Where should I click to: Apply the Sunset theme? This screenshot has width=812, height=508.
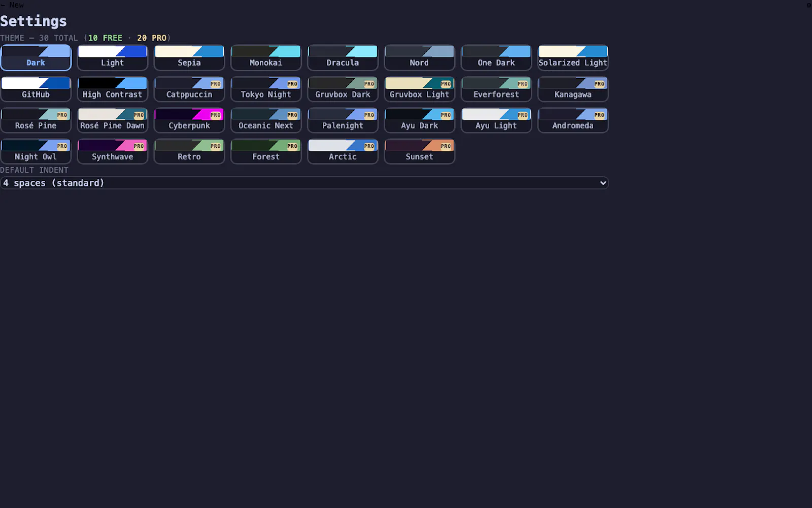tap(420, 151)
